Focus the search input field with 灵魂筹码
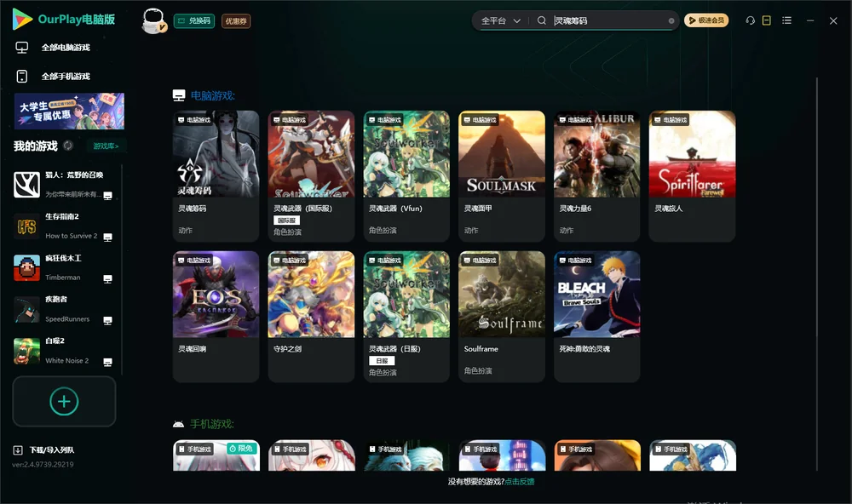Viewport: 852px width, 504px height. (608, 20)
